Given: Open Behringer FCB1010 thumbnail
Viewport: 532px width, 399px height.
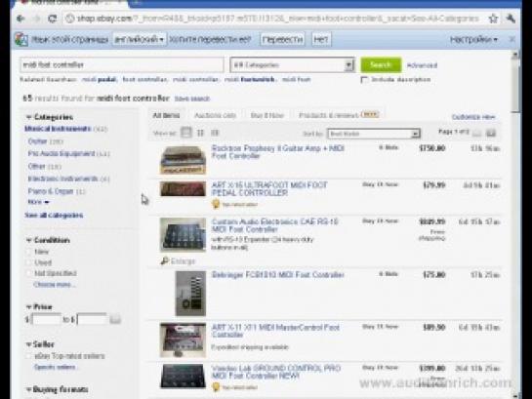Looking at the screenshot, I should (x=190, y=294).
